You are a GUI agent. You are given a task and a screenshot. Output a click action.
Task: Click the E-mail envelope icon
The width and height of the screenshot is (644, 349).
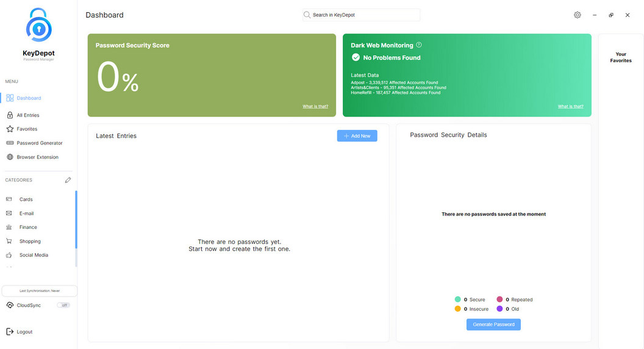pos(9,214)
